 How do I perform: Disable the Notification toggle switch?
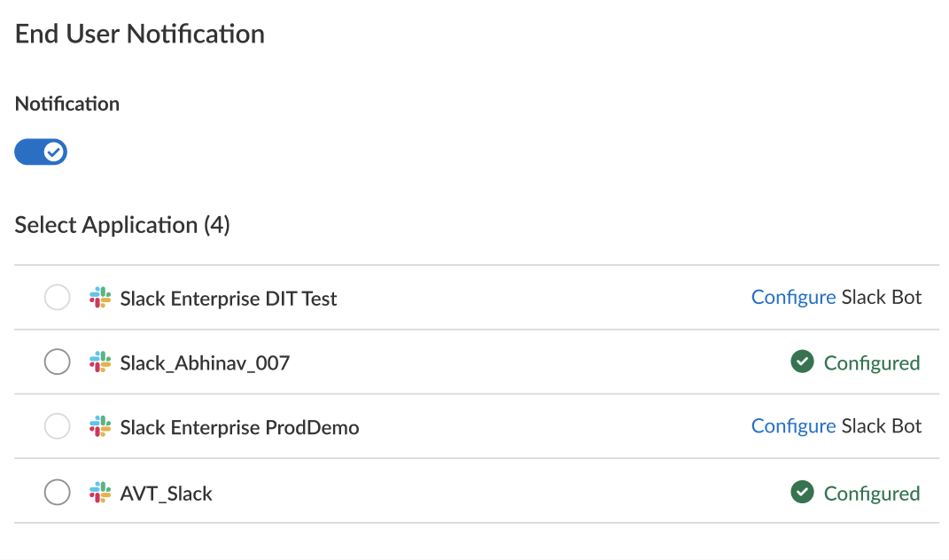coord(41,152)
